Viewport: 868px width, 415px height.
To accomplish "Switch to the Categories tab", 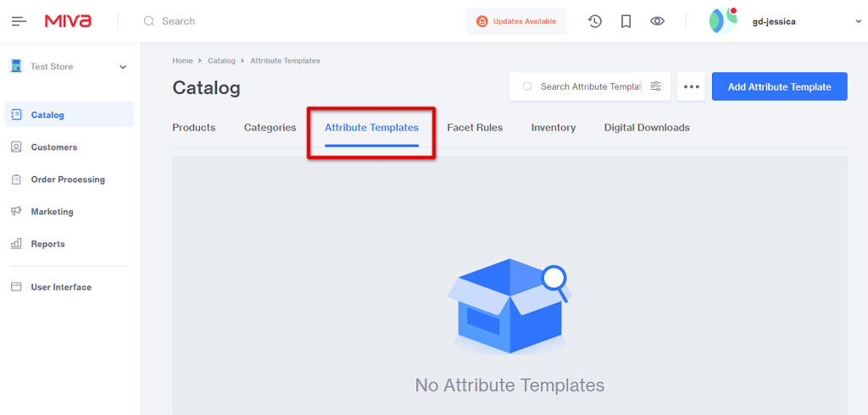I will (x=270, y=128).
